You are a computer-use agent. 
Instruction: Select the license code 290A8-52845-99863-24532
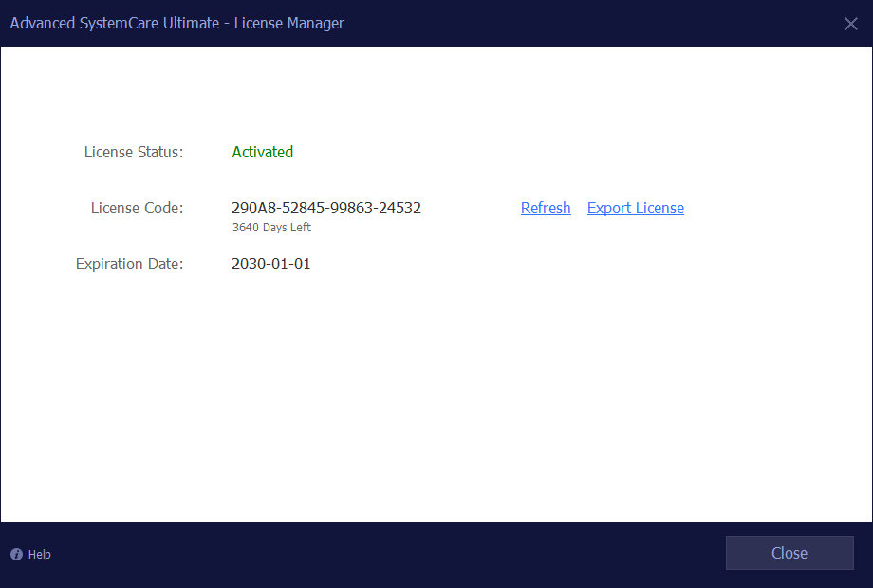326,208
